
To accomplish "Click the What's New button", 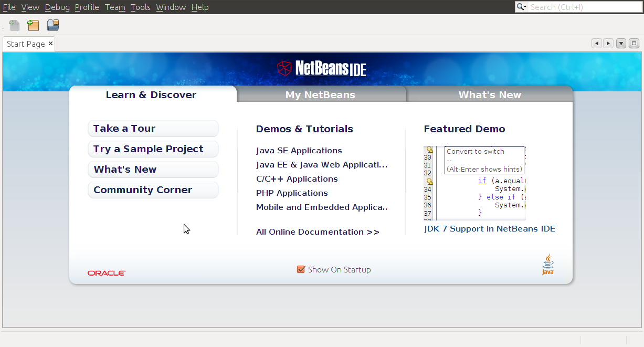I will 153,170.
